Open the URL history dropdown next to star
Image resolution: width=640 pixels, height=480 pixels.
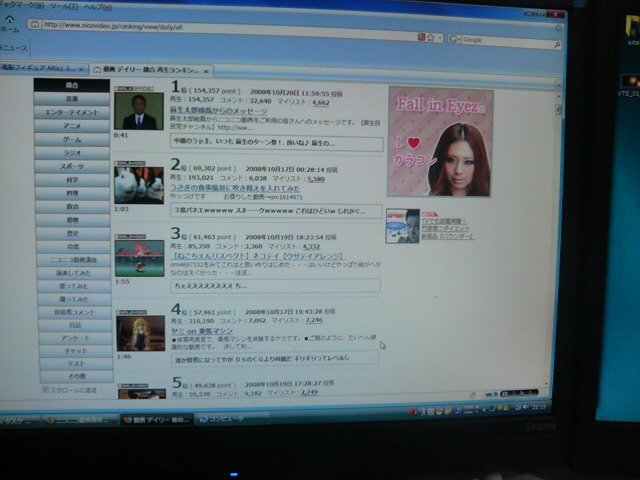pyautogui.click(x=440, y=39)
